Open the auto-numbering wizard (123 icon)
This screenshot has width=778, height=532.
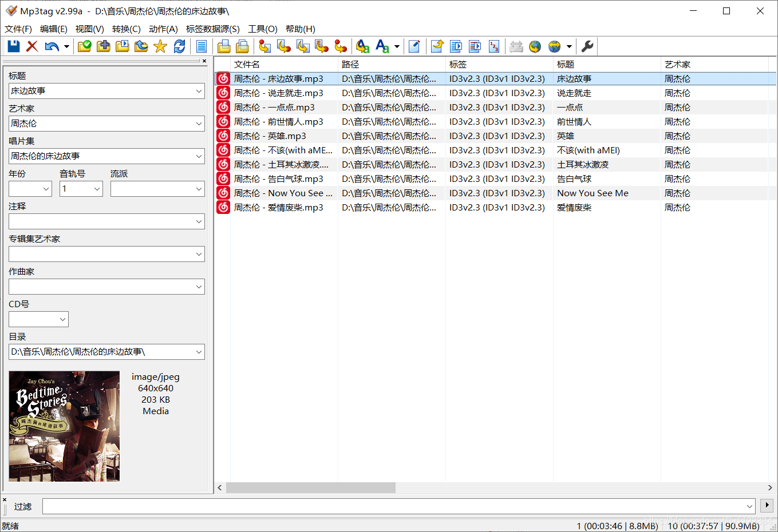tap(493, 46)
